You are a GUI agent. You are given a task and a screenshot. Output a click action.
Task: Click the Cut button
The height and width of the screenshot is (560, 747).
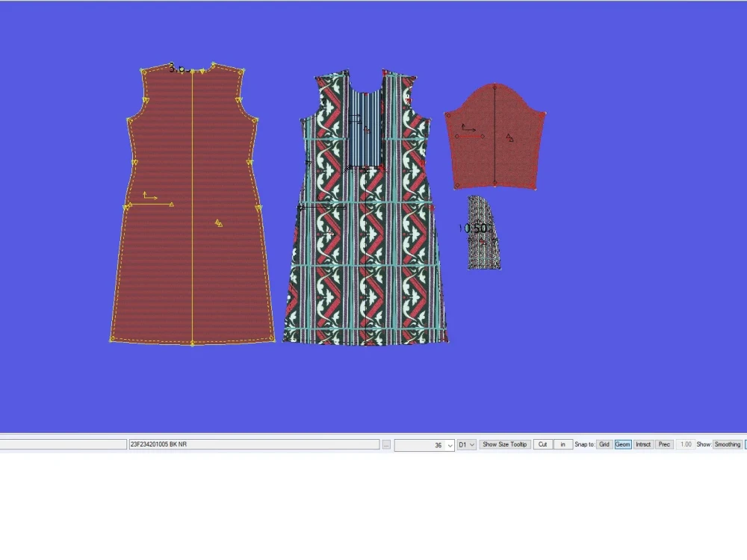click(x=543, y=444)
